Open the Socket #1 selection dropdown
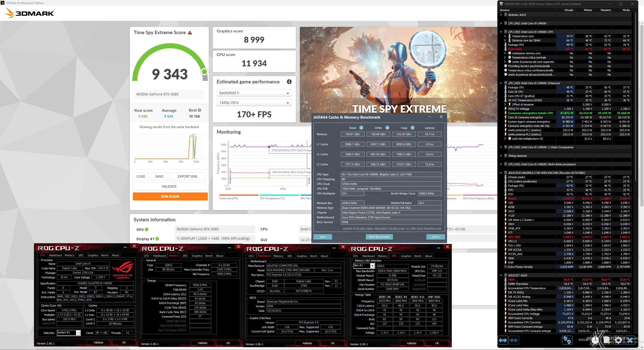Image resolution: width=644 pixels, height=350 pixels. pyautogui.click(x=69, y=333)
